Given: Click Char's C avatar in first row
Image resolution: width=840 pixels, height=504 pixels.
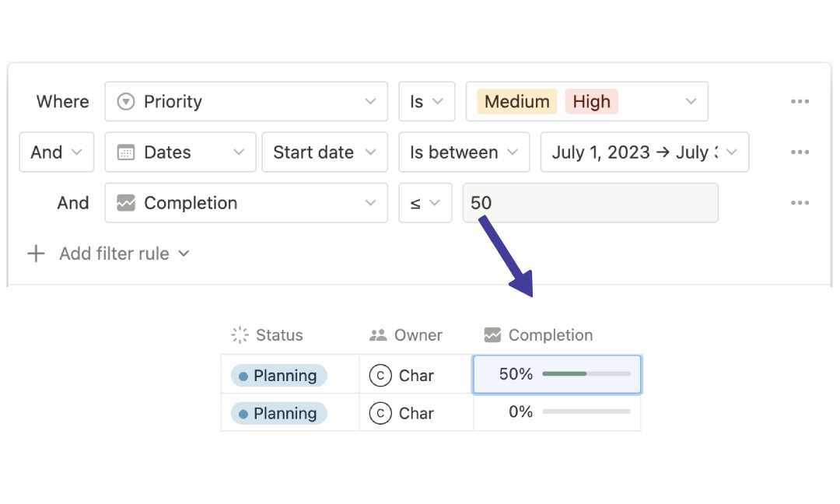Looking at the screenshot, I should (x=380, y=375).
